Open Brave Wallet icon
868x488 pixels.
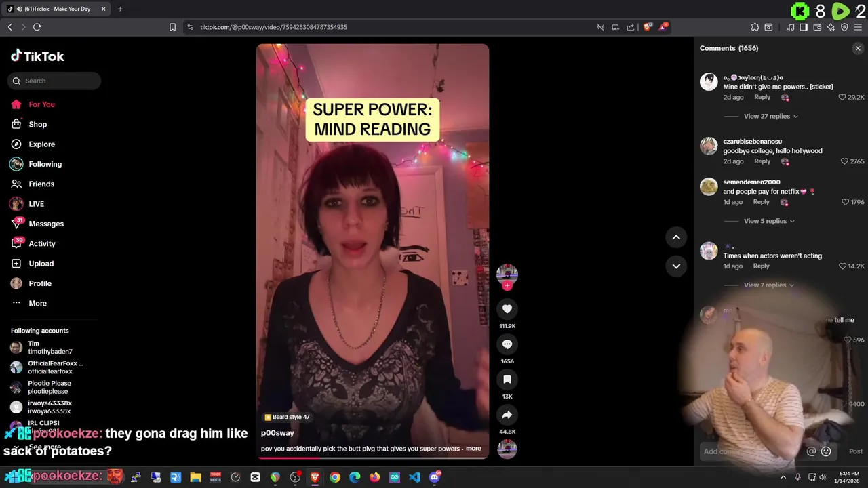pos(817,27)
